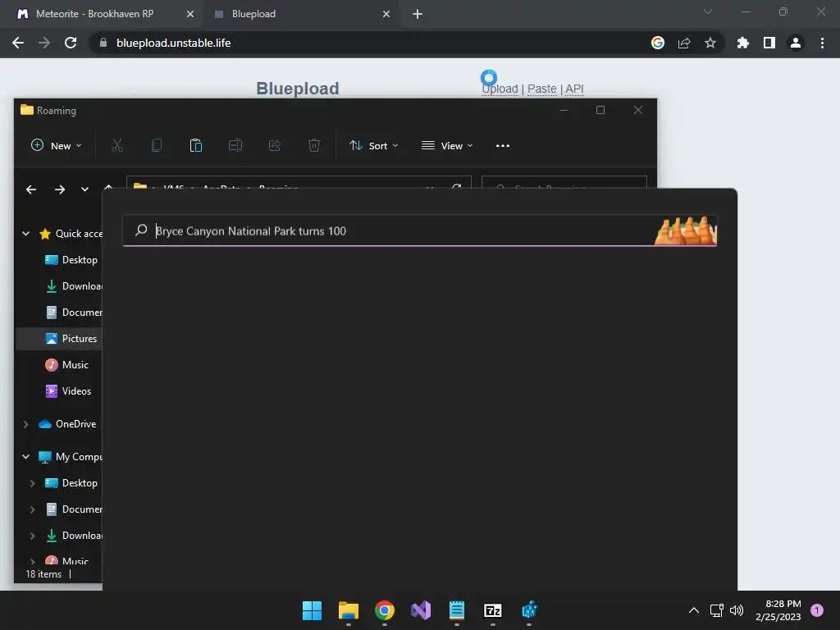The image size is (840, 630).
Task: Click the Cut icon in Explorer toolbar
Action: click(x=116, y=145)
